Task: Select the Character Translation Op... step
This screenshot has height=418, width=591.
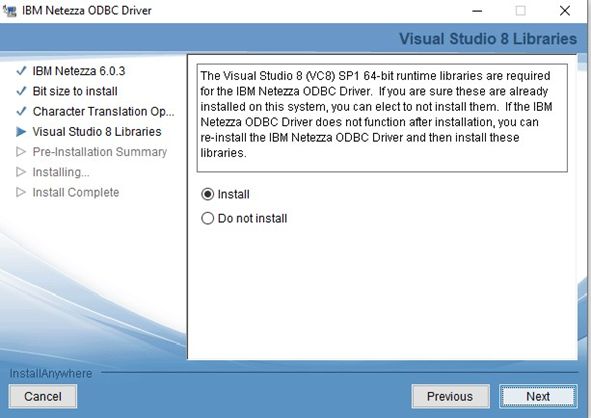Action: pos(103,112)
